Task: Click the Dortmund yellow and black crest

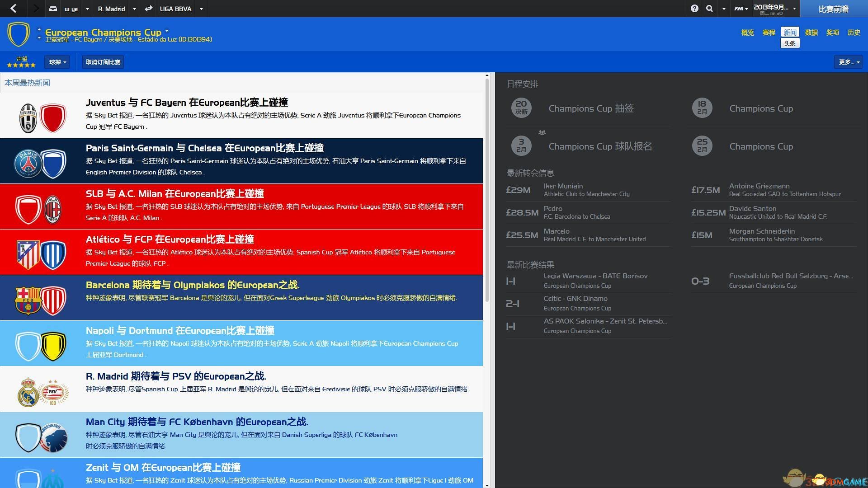Action: pyautogui.click(x=53, y=346)
